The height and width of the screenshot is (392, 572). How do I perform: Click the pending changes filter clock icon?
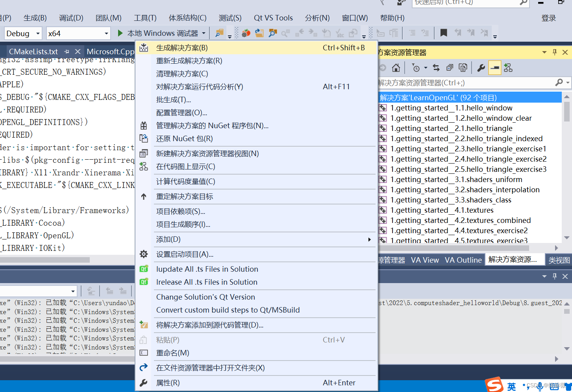pyautogui.click(x=416, y=68)
